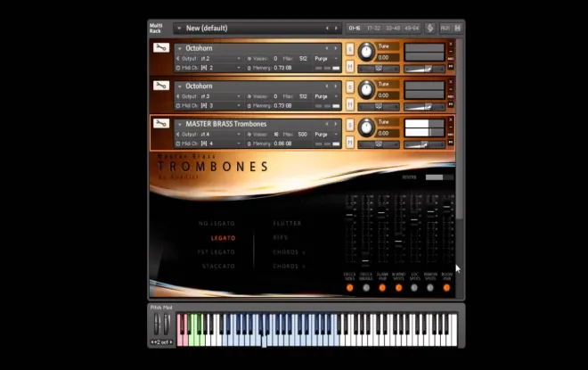Open the Purge menu of MASTER BRASS Trombones
588x370 pixels.
pos(326,135)
